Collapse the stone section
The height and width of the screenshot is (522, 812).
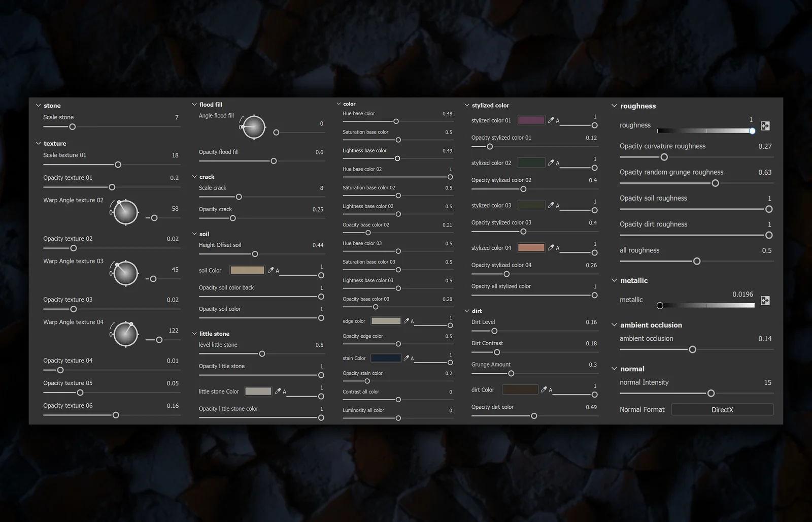39,105
